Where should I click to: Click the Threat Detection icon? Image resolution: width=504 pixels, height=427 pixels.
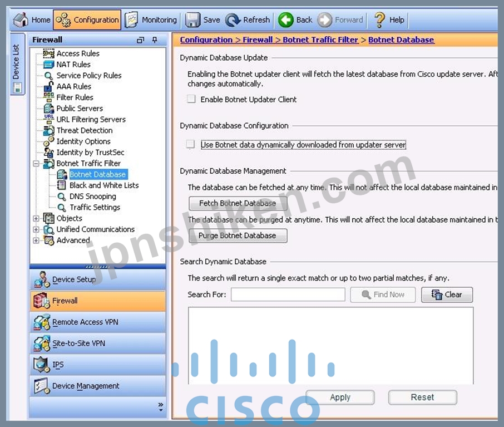(49, 130)
